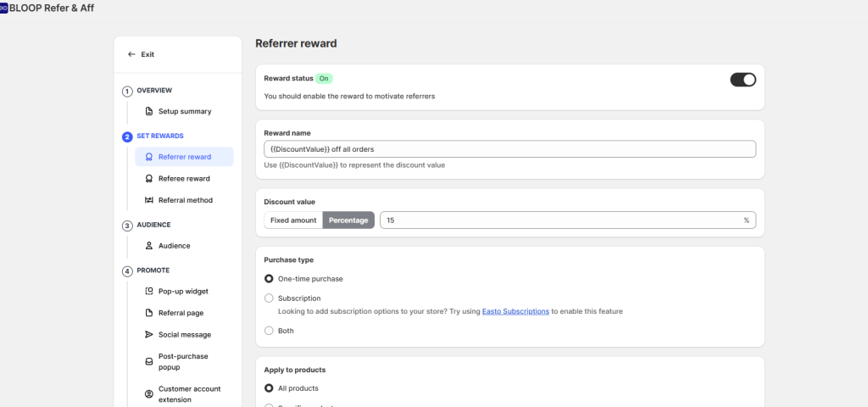Click the Customer account extension profile icon
The width and height of the screenshot is (868, 407).
149,394
